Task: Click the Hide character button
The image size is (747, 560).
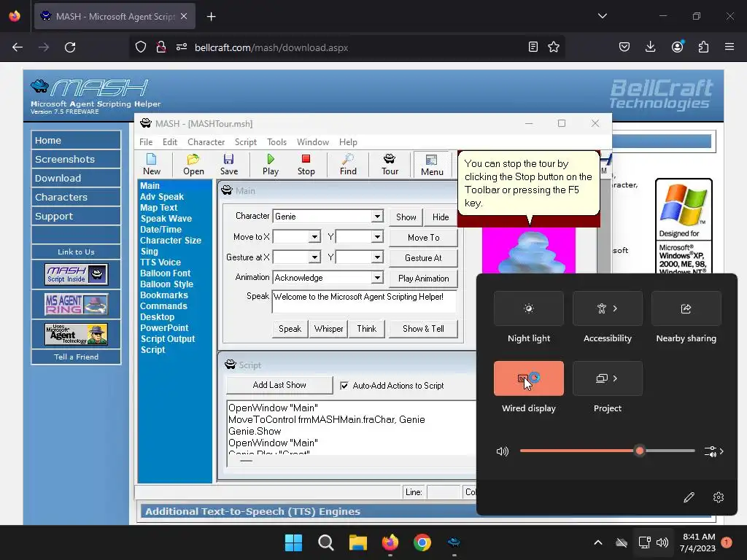Action: coord(441,217)
